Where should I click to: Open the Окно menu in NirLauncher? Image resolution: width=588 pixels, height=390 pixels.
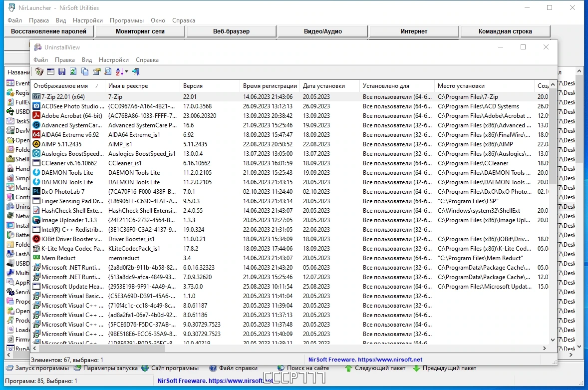(x=158, y=20)
